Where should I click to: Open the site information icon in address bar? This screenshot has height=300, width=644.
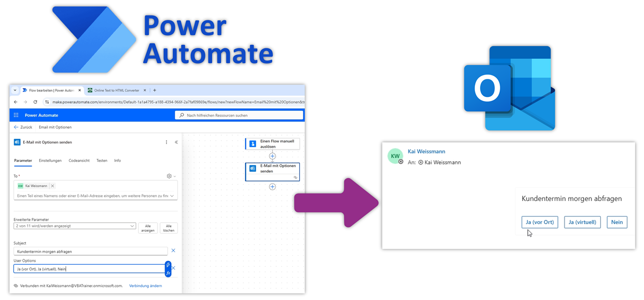47,102
